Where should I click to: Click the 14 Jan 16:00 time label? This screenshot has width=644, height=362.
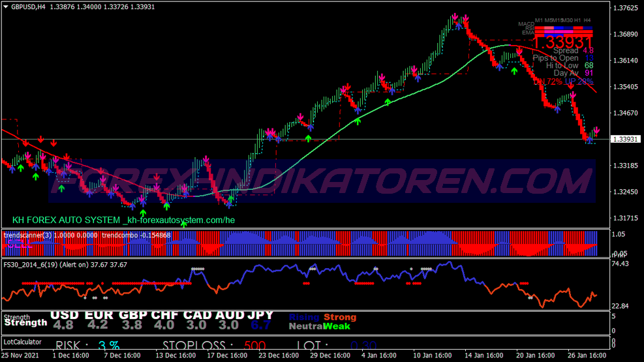click(484, 355)
